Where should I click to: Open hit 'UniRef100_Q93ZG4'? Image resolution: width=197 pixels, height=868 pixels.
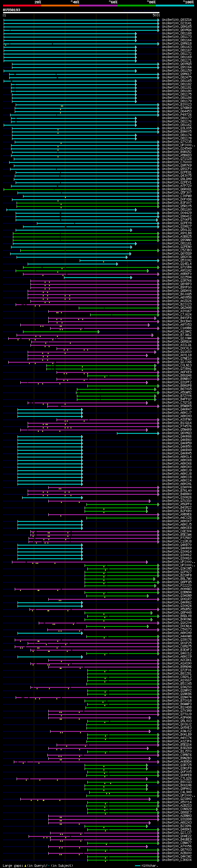(x=177, y=20)
